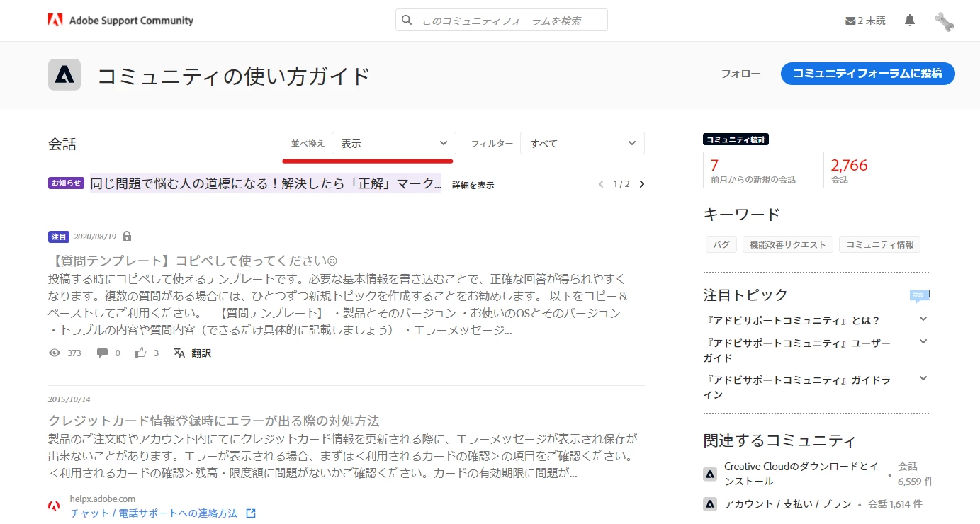Viewport: 980px width, 524px height.
Task: Click in the community search field
Action: pos(502,21)
